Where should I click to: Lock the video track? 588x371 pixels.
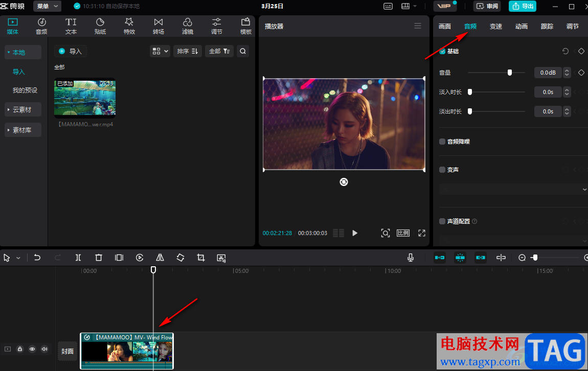coord(20,349)
